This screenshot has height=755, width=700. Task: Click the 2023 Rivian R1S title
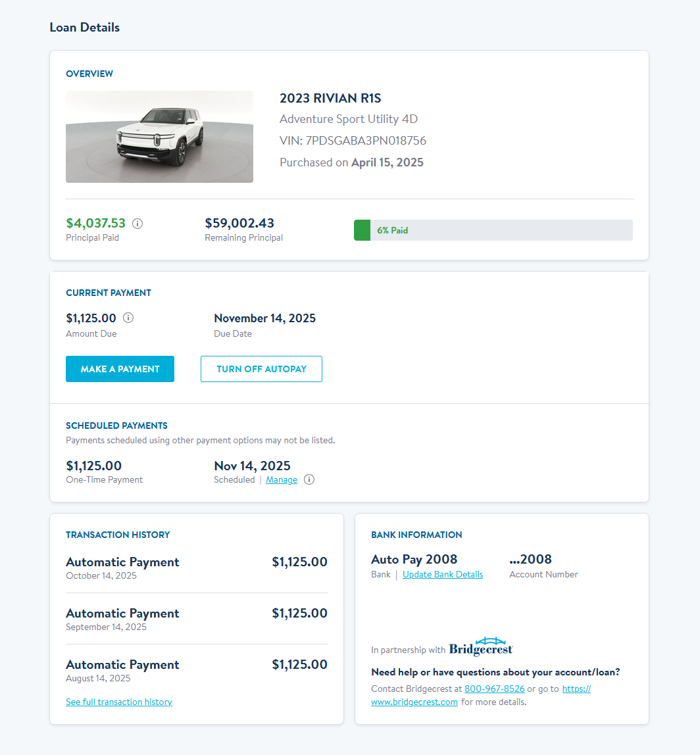click(x=330, y=99)
